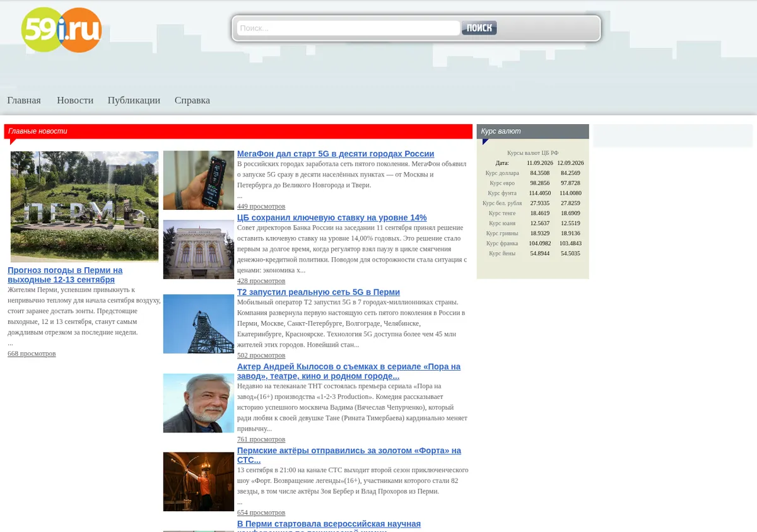
Task: Click the Central Bank building thumbnail
Action: 199,250
